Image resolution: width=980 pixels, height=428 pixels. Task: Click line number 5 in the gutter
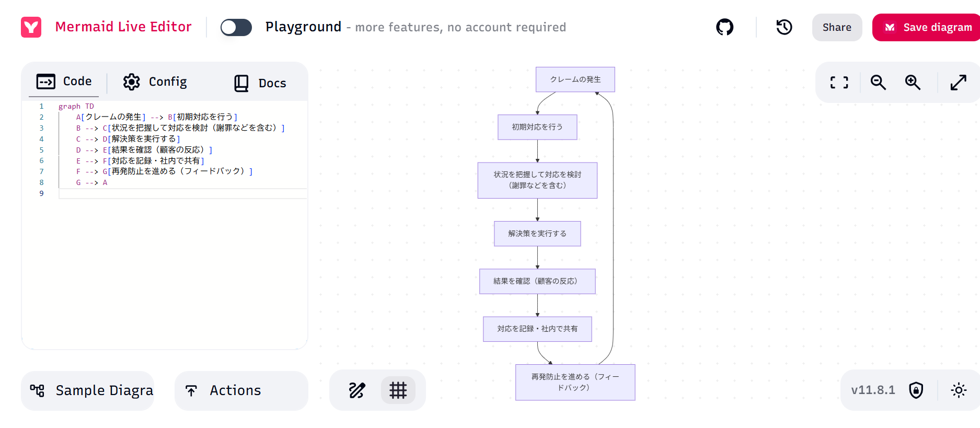tap(42, 150)
